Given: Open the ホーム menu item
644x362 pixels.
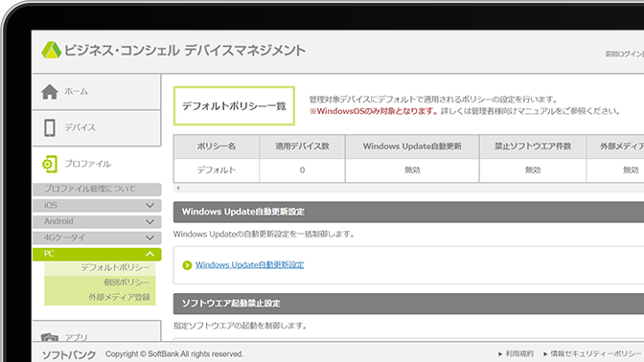Looking at the screenshot, I should click(x=97, y=92).
